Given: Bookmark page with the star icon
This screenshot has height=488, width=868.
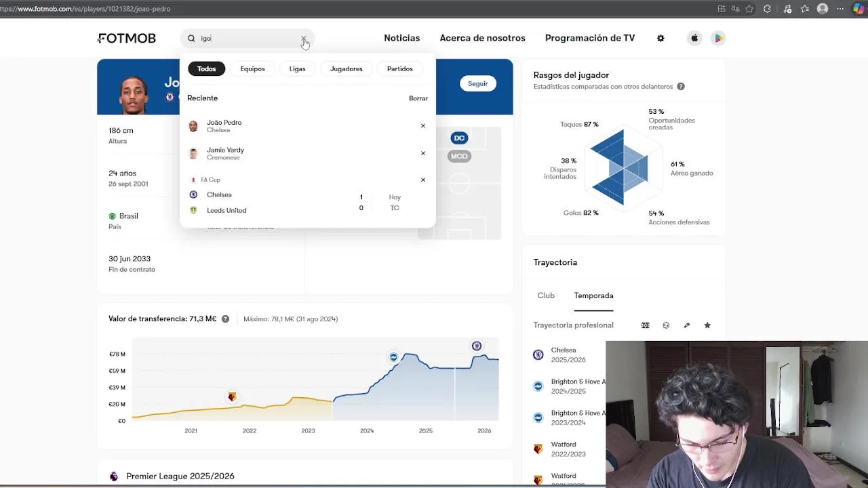Looking at the screenshot, I should pyautogui.click(x=749, y=9).
